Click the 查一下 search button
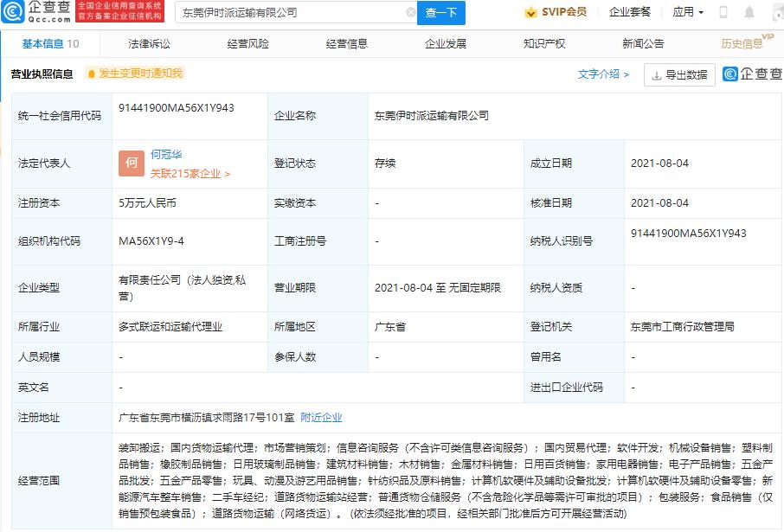Image resolution: width=784 pixels, height=532 pixels. [x=443, y=13]
